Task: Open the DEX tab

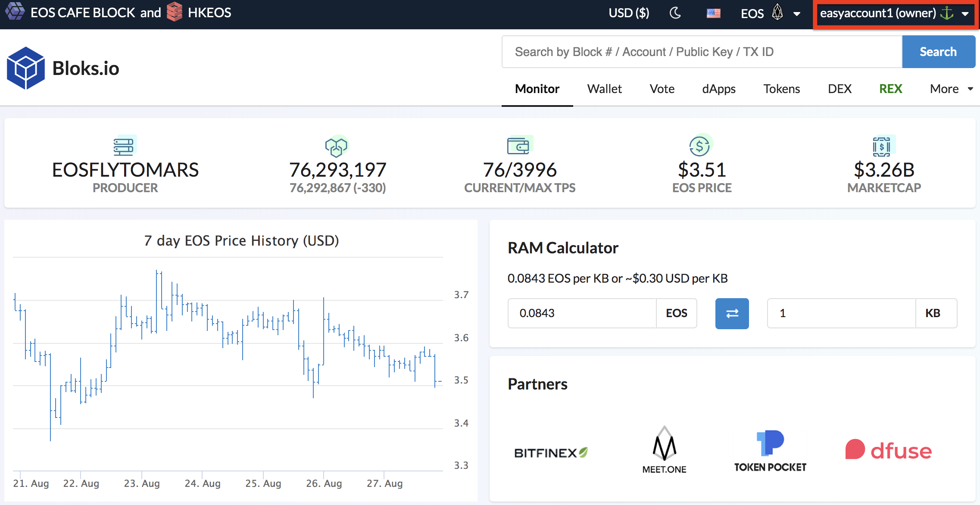Action: 840,89
